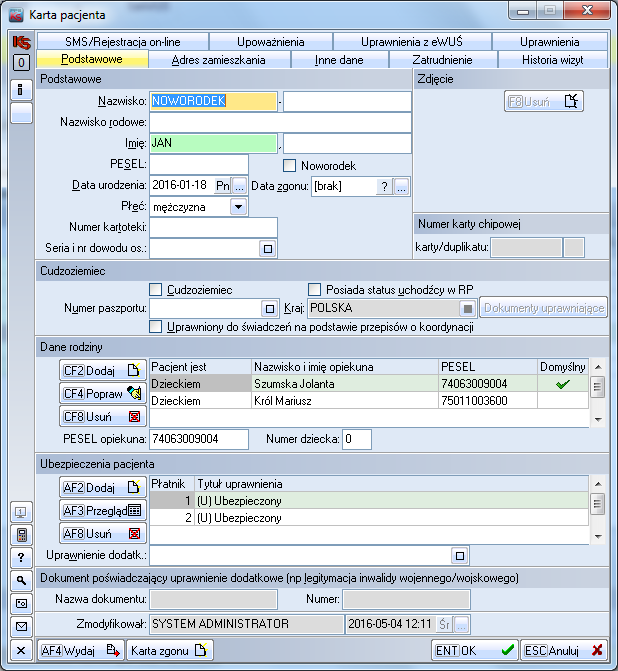Confirm with ENT OK button
618x671 pixels.
point(475,650)
